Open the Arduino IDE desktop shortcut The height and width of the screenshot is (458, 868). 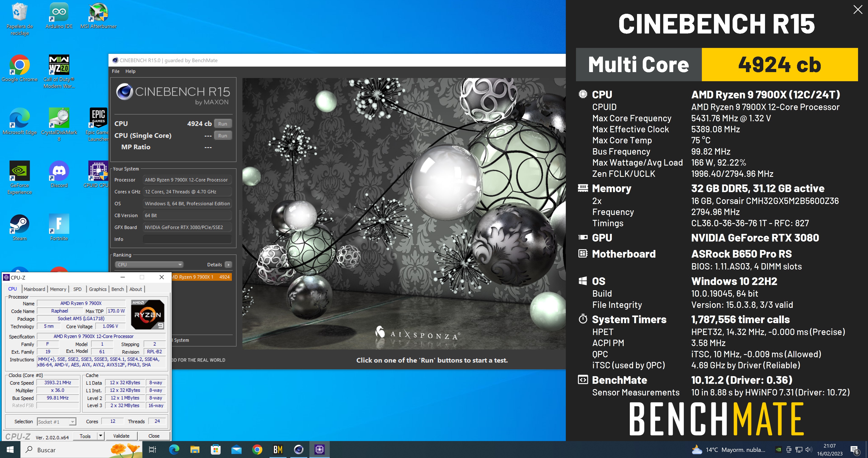coord(59,16)
